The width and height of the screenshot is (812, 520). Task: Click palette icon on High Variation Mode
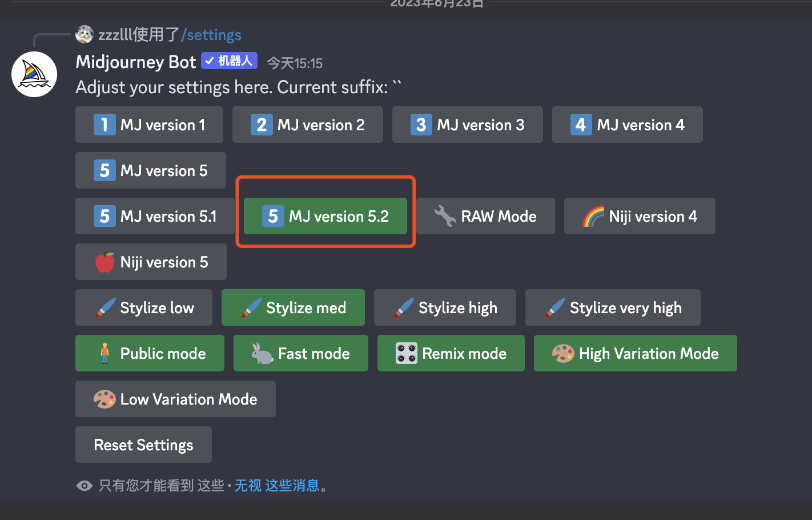tap(563, 353)
